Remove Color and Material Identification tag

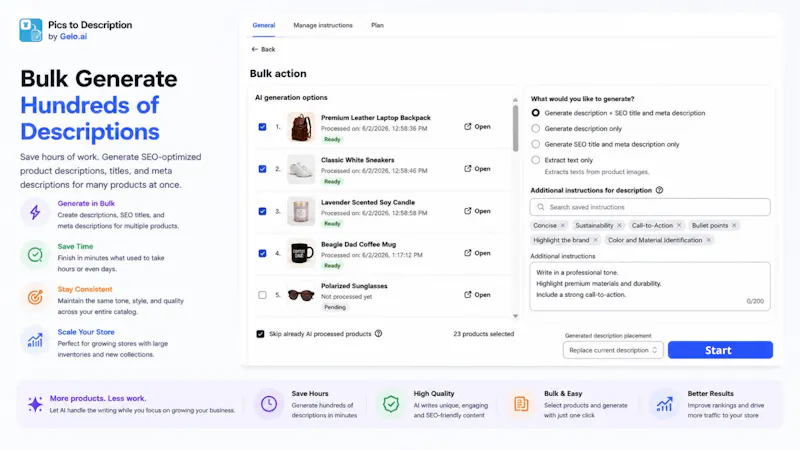709,240
